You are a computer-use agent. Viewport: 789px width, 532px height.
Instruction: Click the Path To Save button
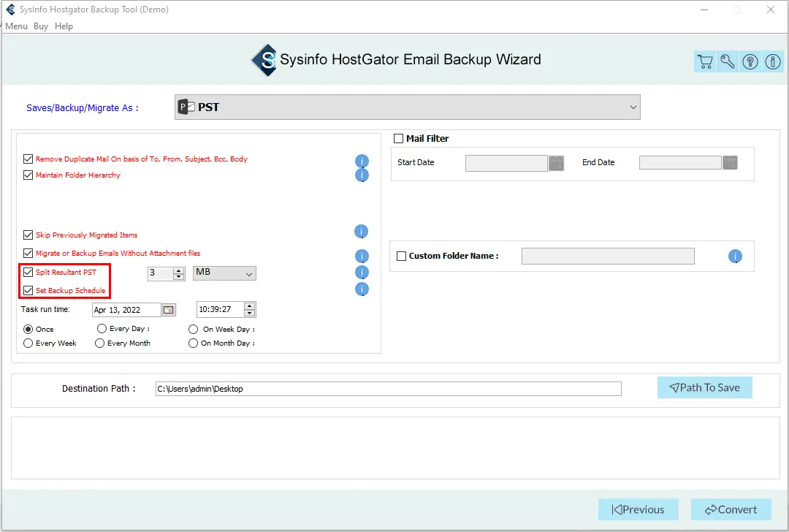click(x=704, y=388)
